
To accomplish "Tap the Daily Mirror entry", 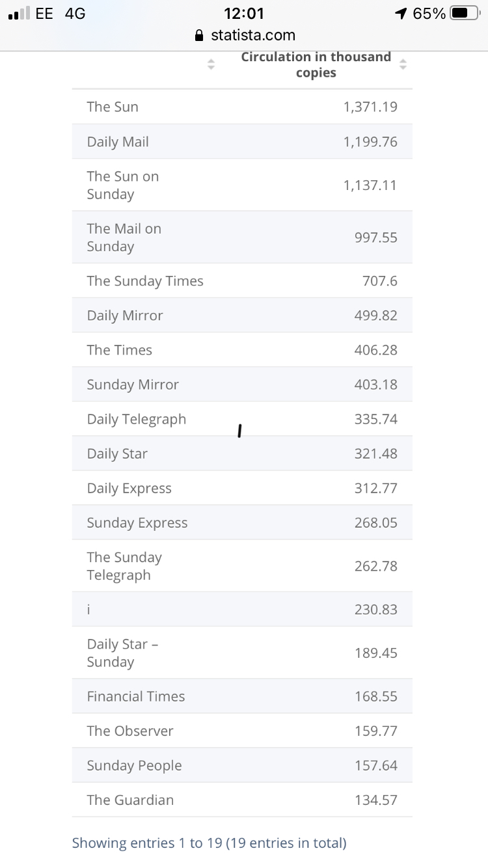I will (125, 316).
